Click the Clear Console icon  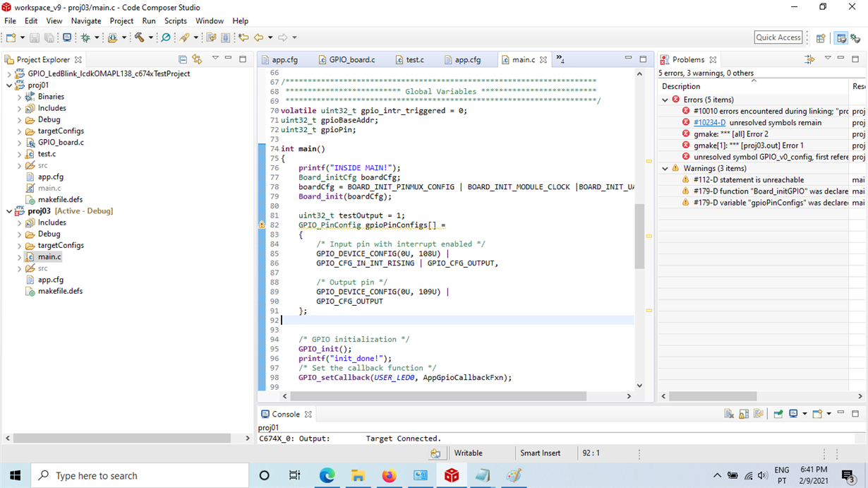point(729,414)
